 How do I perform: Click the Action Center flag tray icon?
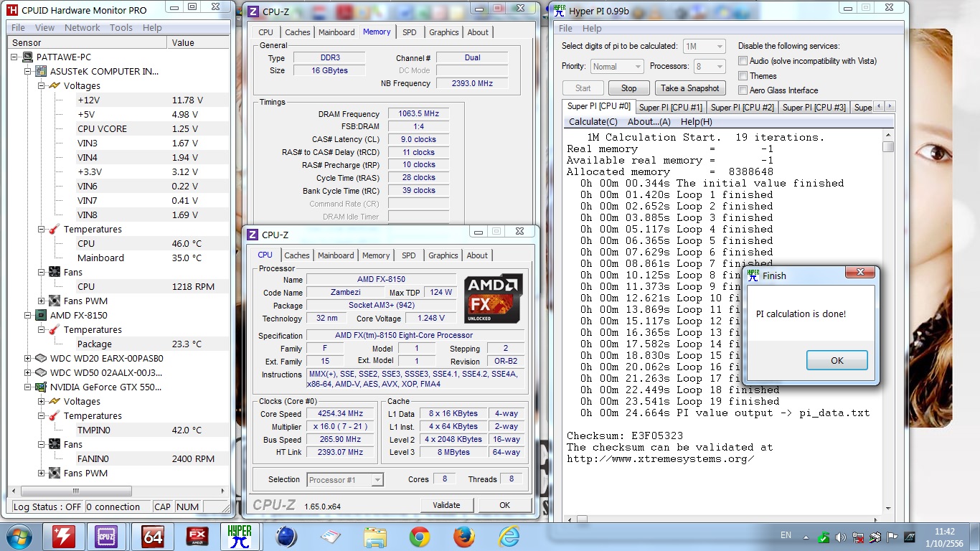click(x=892, y=537)
